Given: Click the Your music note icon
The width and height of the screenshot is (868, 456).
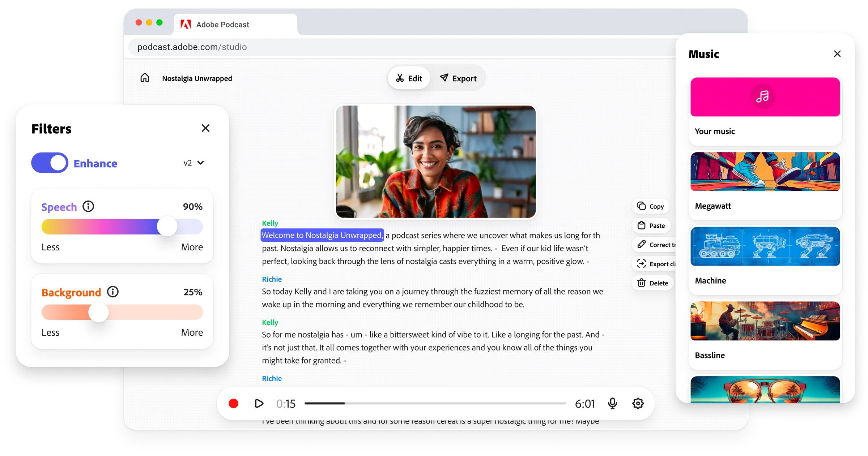Looking at the screenshot, I should point(763,96).
